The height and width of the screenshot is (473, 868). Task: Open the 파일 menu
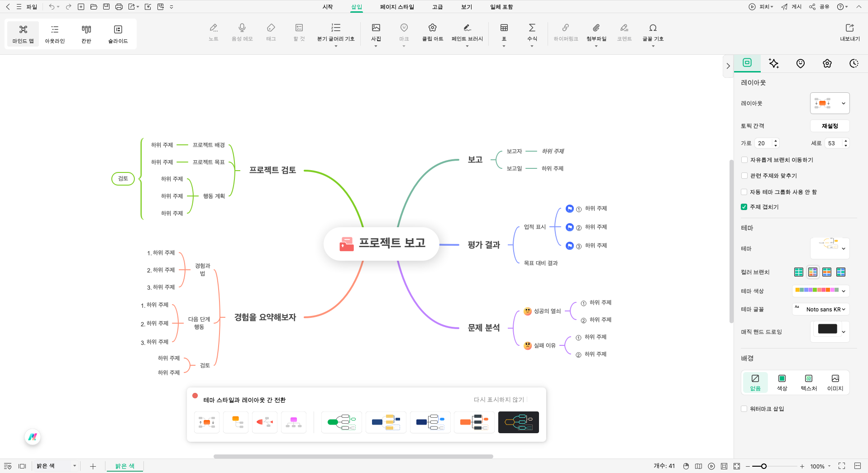pyautogui.click(x=32, y=7)
